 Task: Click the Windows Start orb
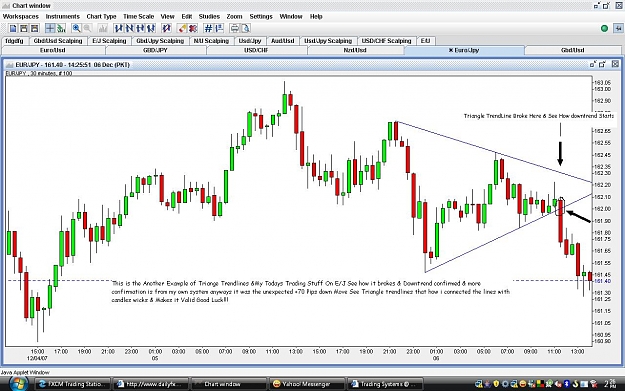pyautogui.click(x=18, y=384)
